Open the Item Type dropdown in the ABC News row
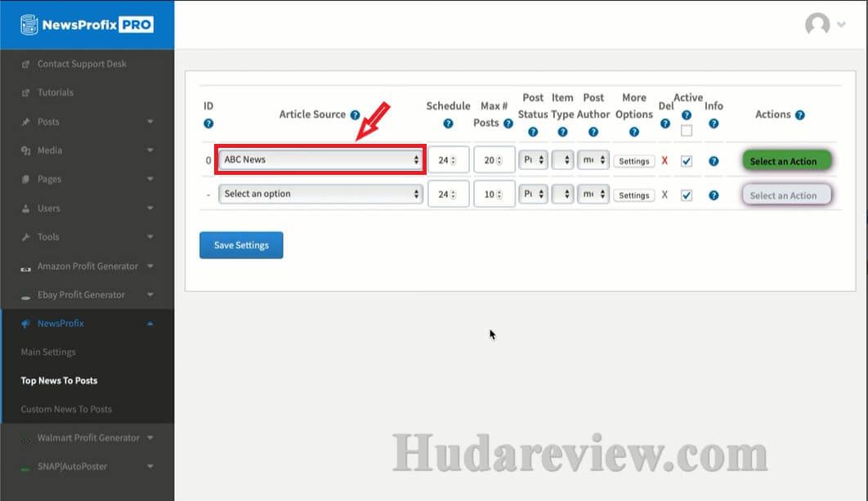This screenshot has height=501, width=868. coord(562,160)
